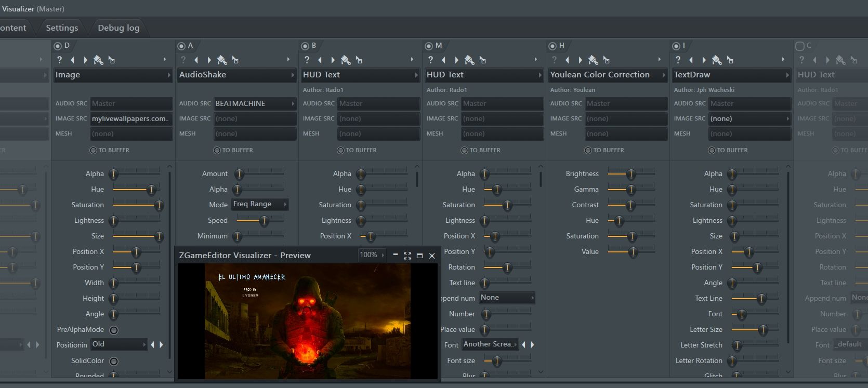Open the Debug log tab
868x388 pixels.
(x=119, y=28)
